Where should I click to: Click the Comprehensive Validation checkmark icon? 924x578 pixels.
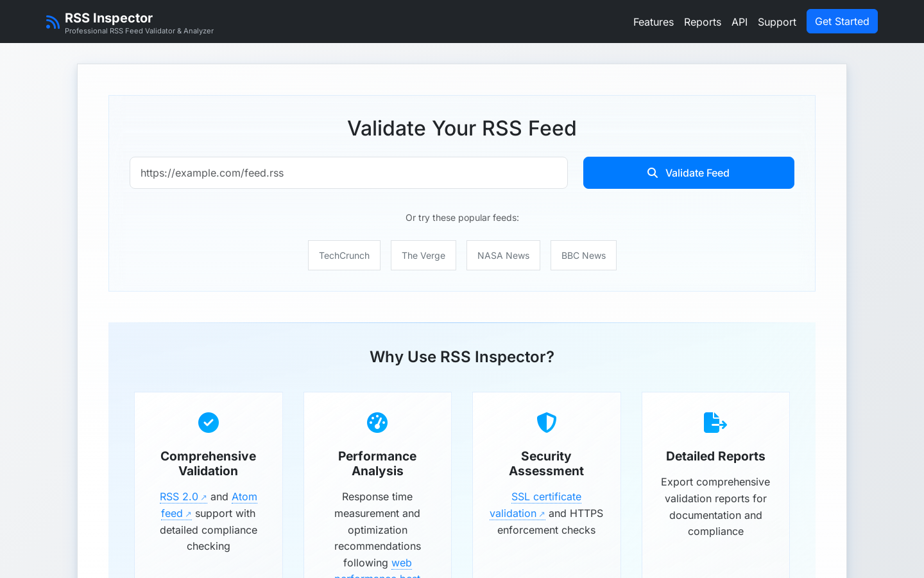(x=209, y=423)
